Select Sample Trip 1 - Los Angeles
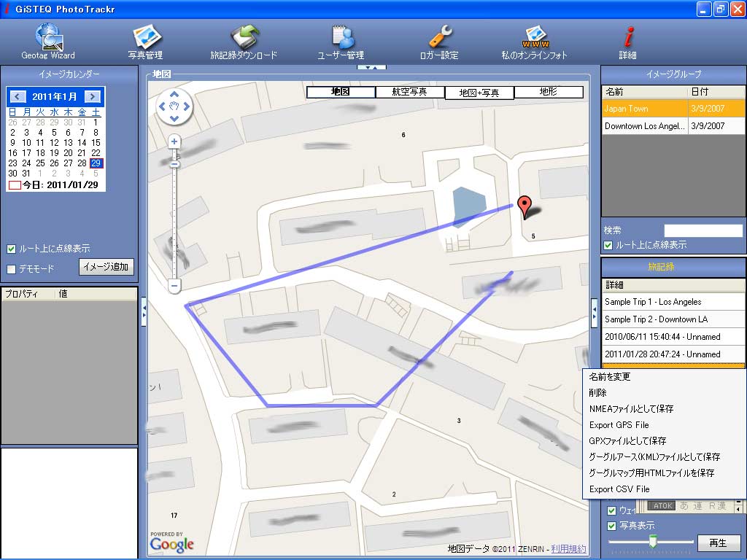 (673, 302)
